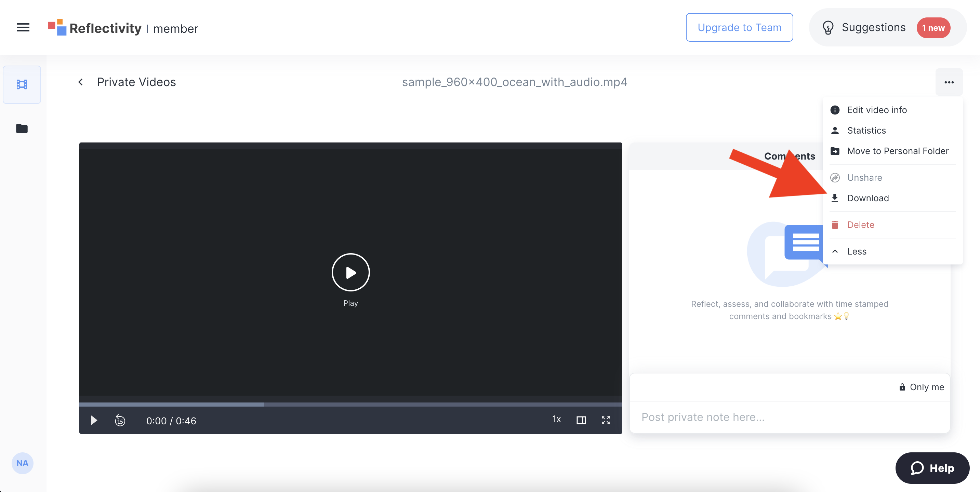Open the folders sidebar icon
980x492 pixels.
click(22, 128)
